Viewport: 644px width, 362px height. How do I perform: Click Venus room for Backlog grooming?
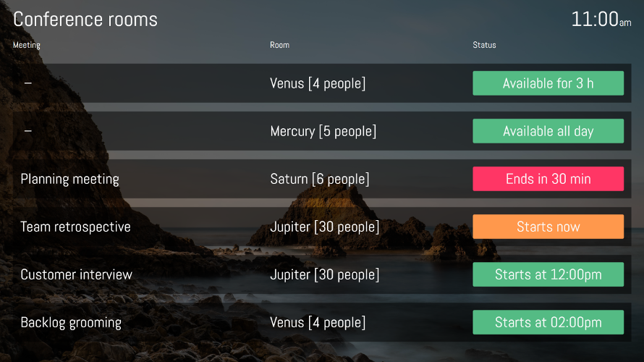point(318,322)
